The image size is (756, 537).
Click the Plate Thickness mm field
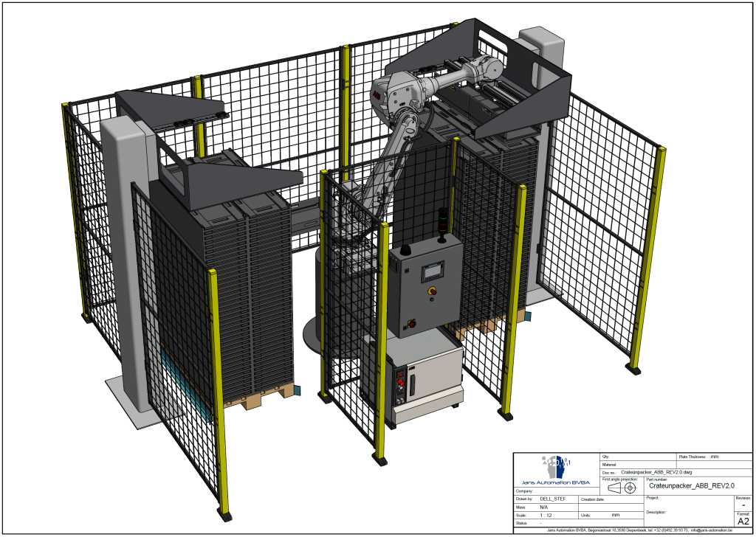tap(714, 457)
